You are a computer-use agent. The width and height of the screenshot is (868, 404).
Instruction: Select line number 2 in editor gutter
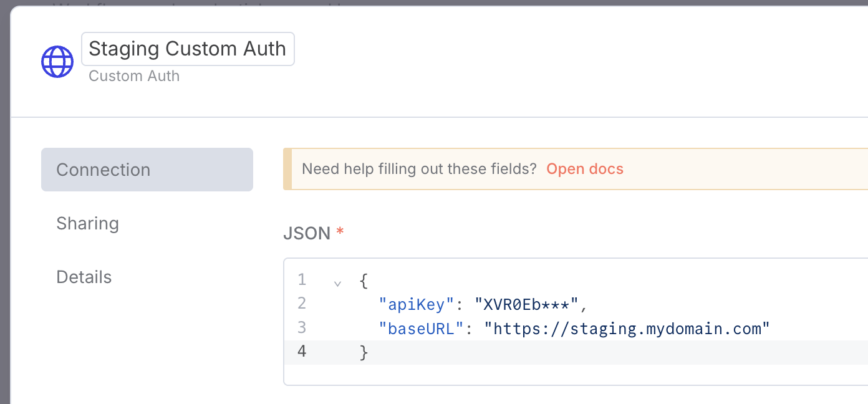[x=302, y=304]
